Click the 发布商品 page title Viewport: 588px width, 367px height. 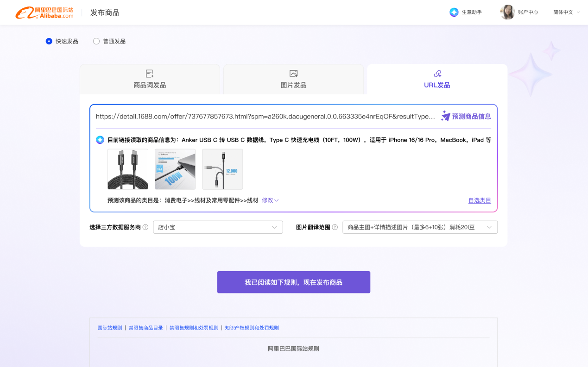click(105, 12)
